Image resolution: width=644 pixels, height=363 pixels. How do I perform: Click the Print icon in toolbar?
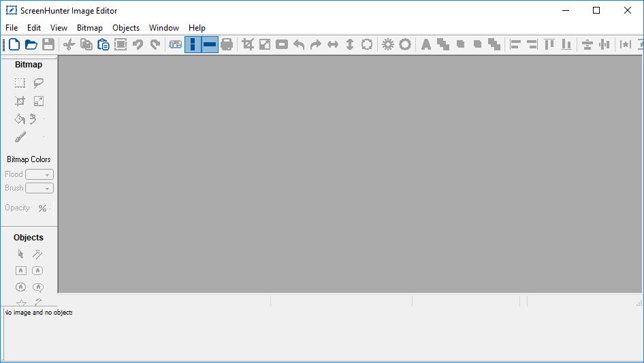(227, 45)
